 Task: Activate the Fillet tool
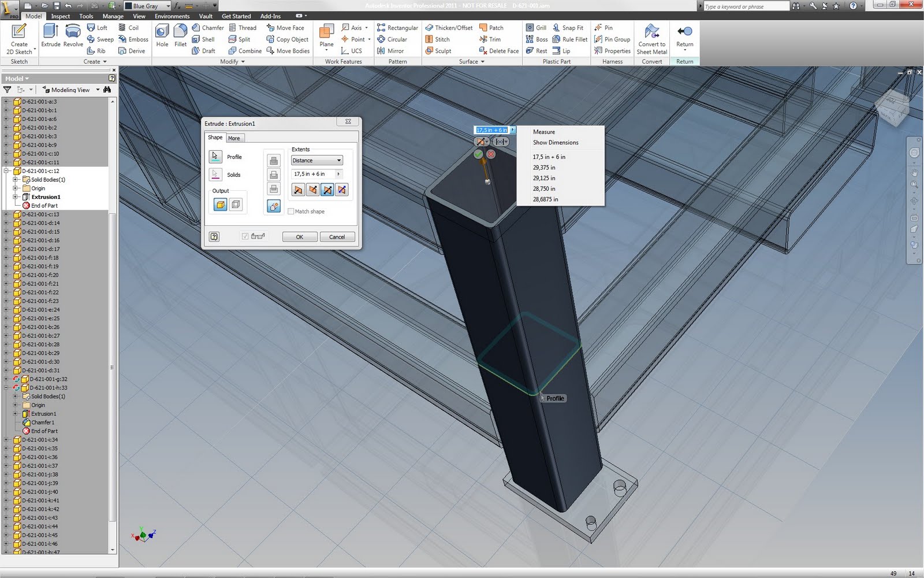tap(180, 36)
